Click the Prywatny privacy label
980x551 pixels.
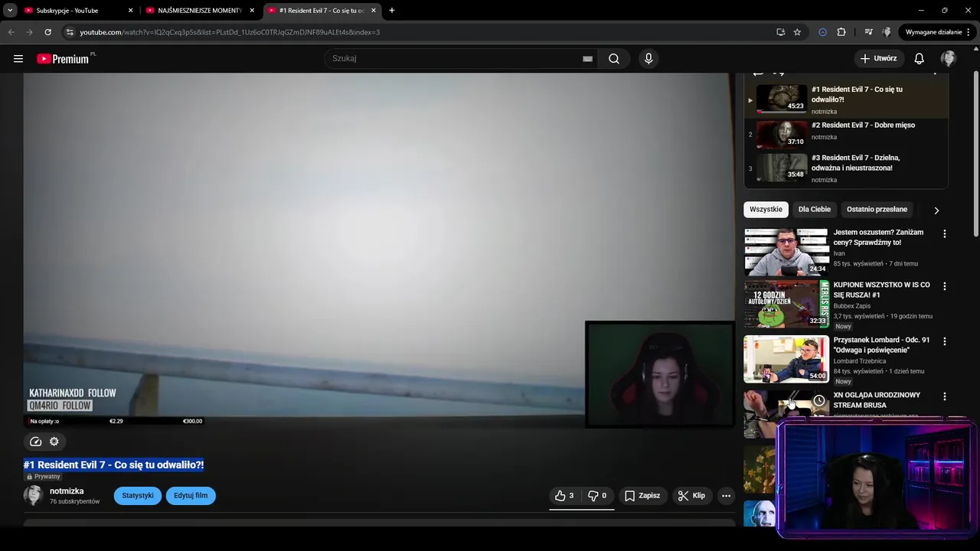44,477
